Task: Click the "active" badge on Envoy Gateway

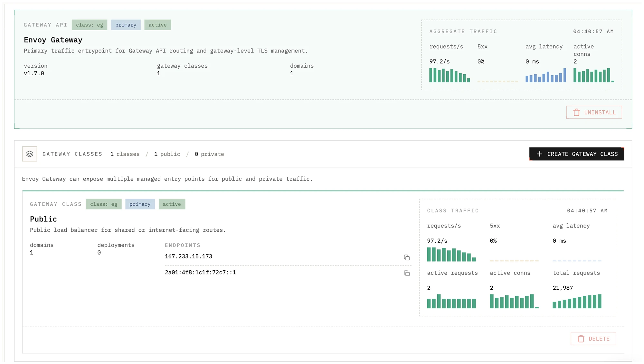Action: 157,25
